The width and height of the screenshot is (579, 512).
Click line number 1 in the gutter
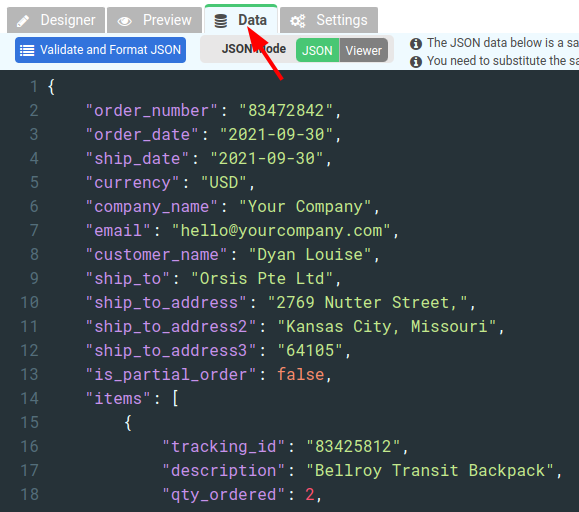pos(34,87)
